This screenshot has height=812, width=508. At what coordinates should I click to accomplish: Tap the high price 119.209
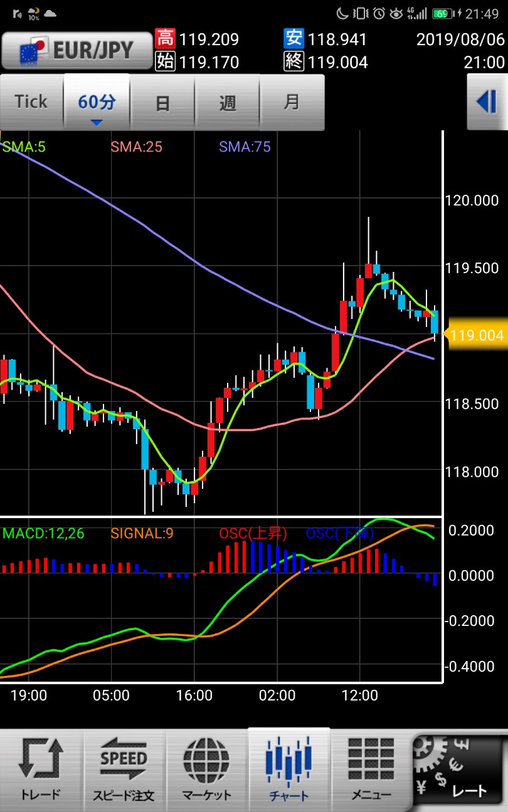pos(209,39)
